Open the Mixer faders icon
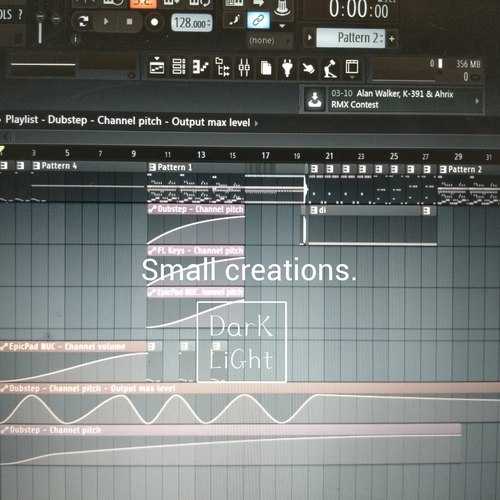This screenshot has width=500, height=500. 244,68
